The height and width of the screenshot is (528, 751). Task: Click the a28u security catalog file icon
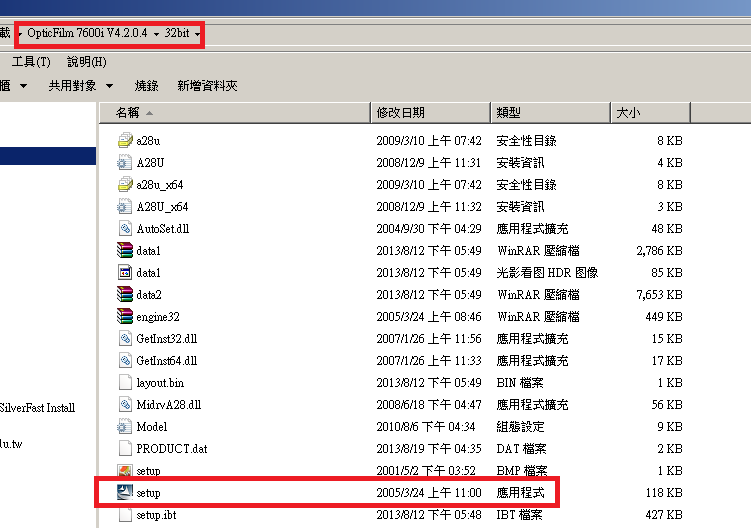click(124, 141)
